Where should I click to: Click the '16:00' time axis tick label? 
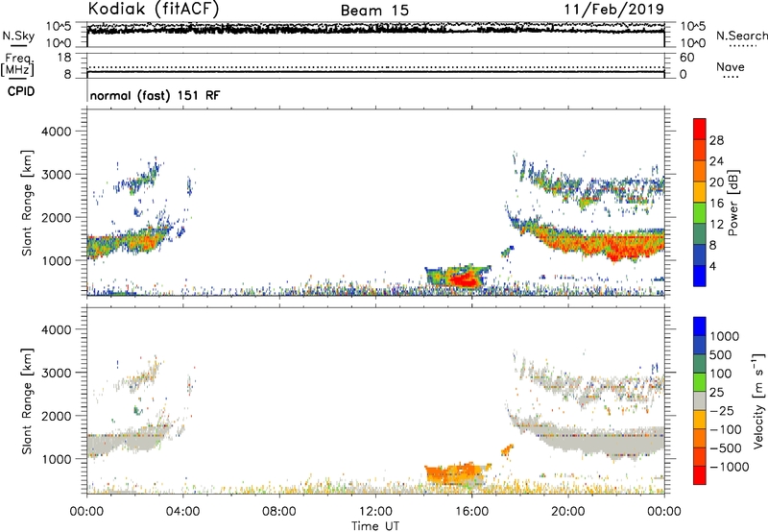pyautogui.click(x=471, y=512)
